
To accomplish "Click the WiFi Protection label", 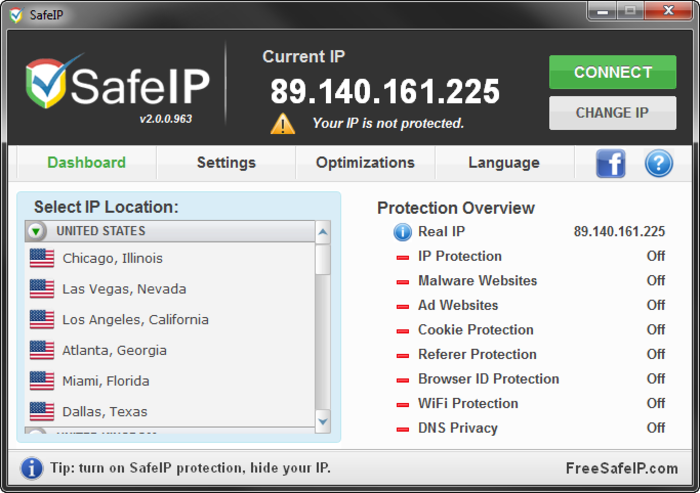I will click(468, 403).
